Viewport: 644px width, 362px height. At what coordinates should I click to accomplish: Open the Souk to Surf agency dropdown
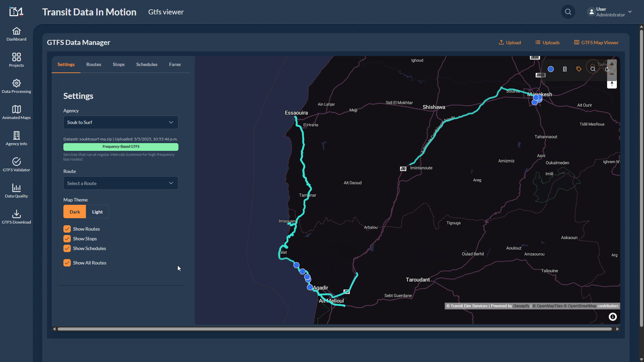pyautogui.click(x=120, y=122)
